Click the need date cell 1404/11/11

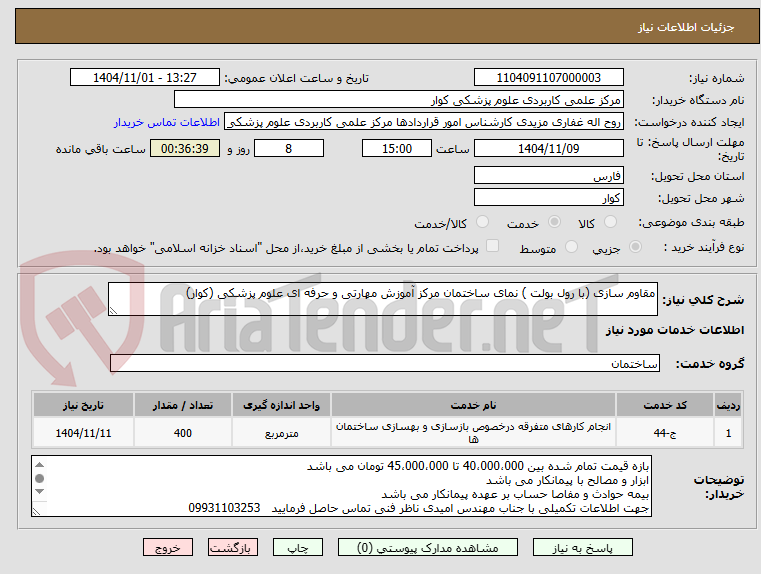pos(83,432)
